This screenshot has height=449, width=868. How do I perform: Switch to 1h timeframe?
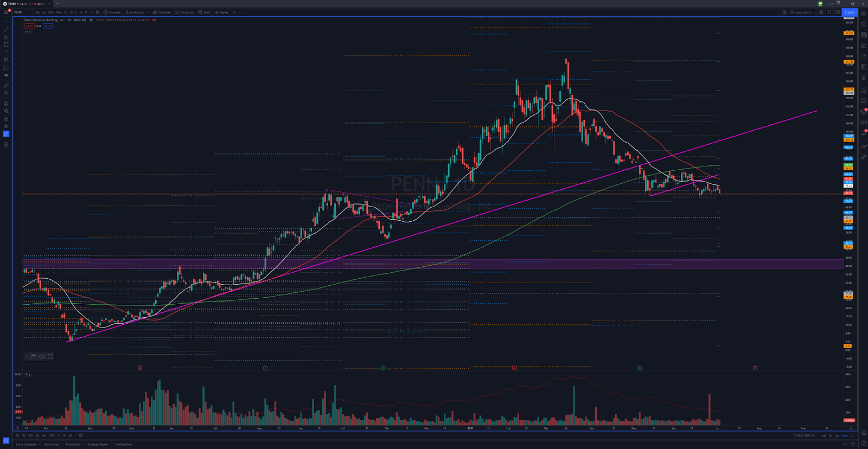click(66, 12)
